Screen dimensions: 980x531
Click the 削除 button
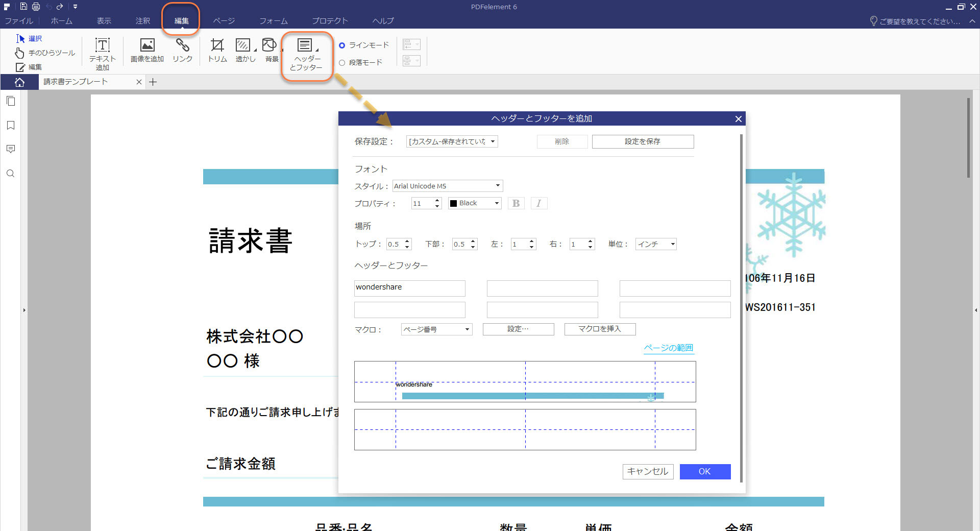562,141
